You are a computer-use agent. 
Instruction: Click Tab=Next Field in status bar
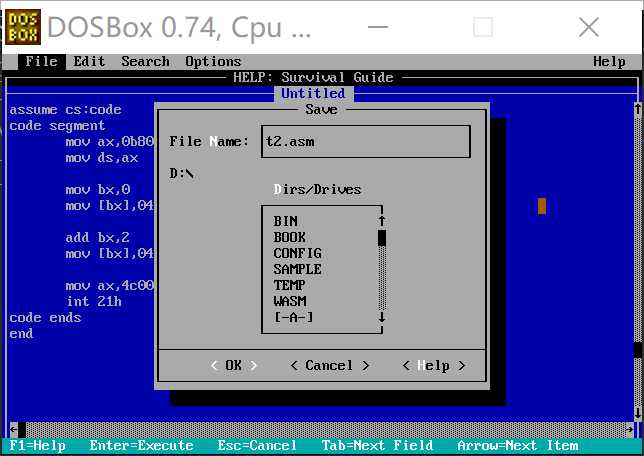[x=377, y=446]
